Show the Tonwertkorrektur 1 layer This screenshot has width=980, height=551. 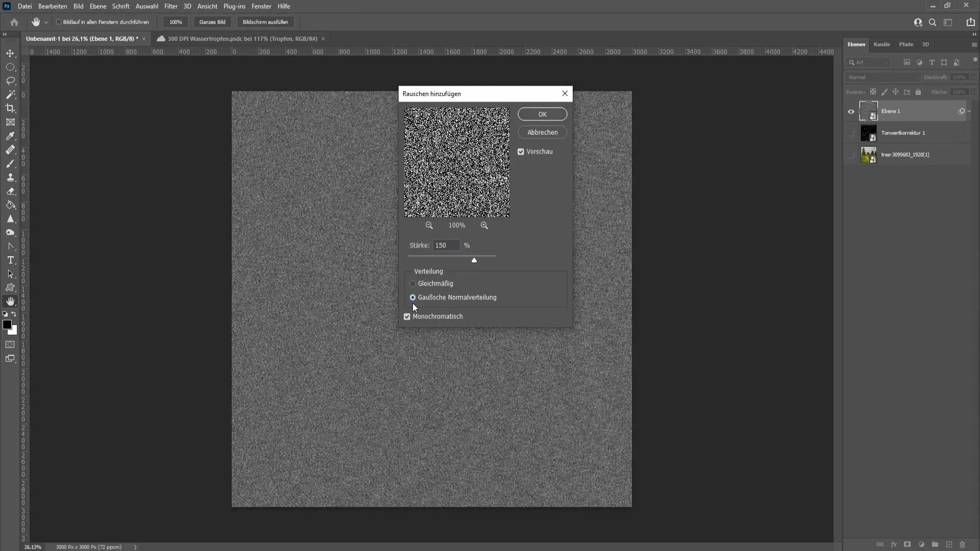pos(851,133)
